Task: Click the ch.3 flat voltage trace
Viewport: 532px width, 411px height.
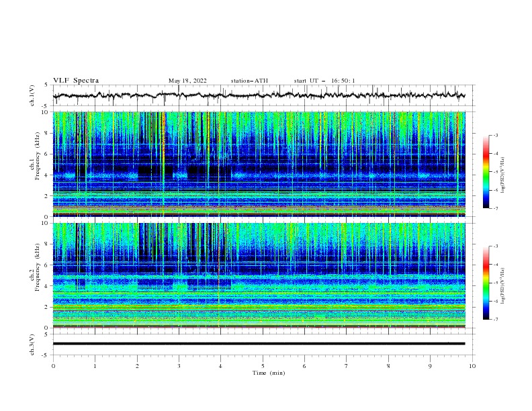Action: pyautogui.click(x=259, y=344)
